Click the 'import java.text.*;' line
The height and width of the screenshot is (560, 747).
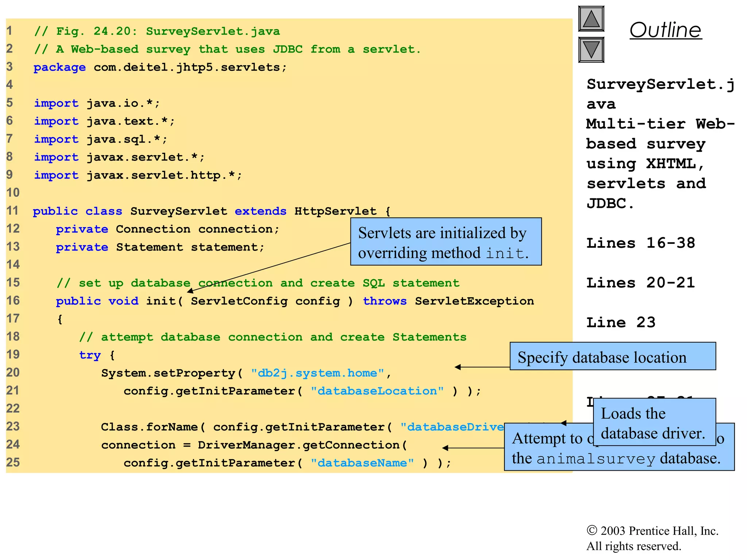[x=104, y=121]
